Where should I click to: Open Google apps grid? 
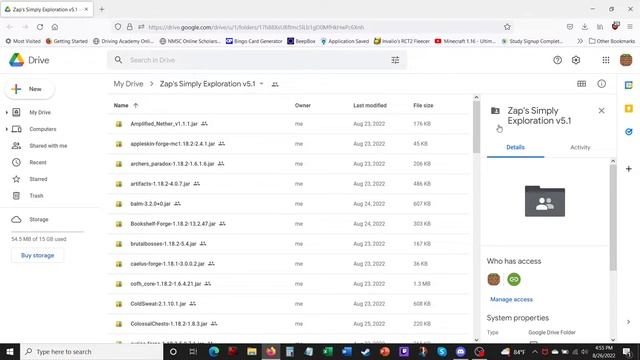point(606,60)
